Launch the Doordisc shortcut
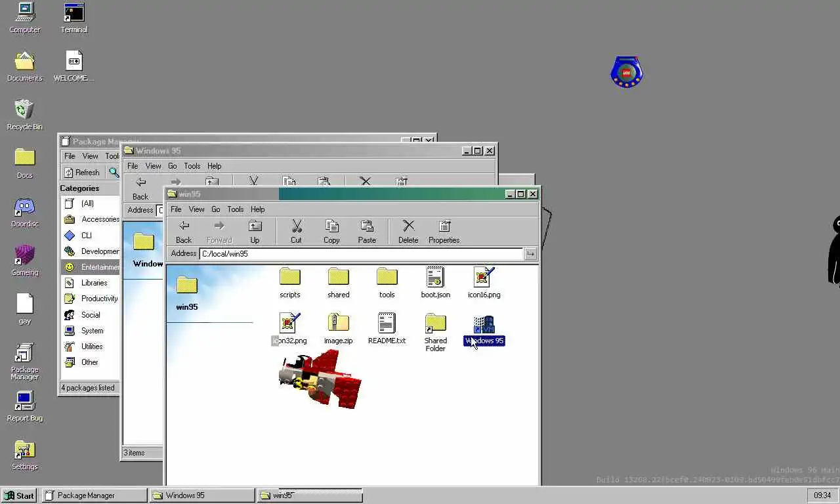Viewport: 840px width, 504px height. pos(24,212)
